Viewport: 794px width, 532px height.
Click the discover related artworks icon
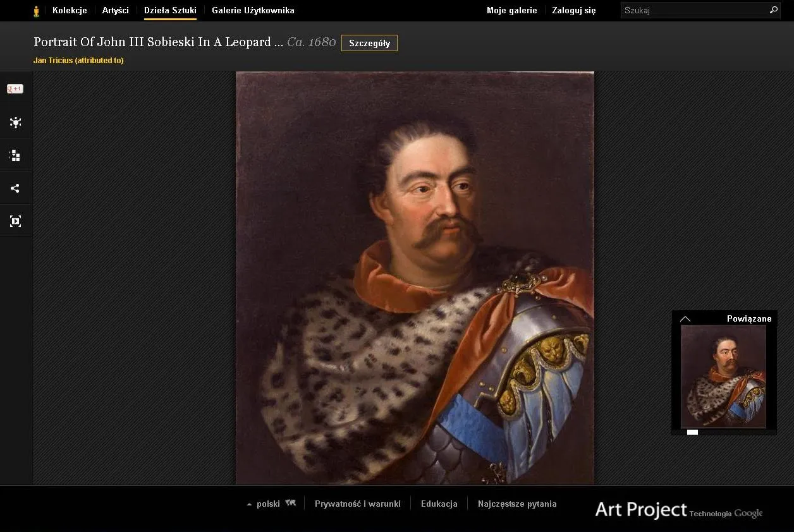[x=15, y=123]
